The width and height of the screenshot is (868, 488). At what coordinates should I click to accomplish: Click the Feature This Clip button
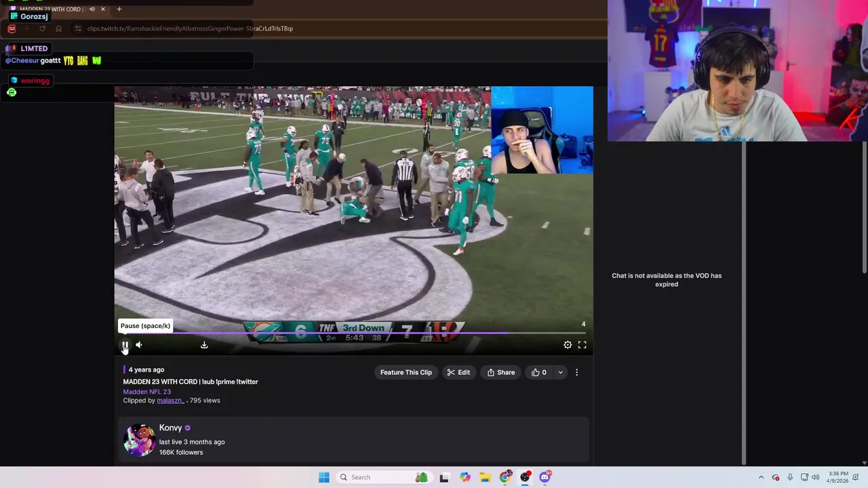pyautogui.click(x=406, y=372)
